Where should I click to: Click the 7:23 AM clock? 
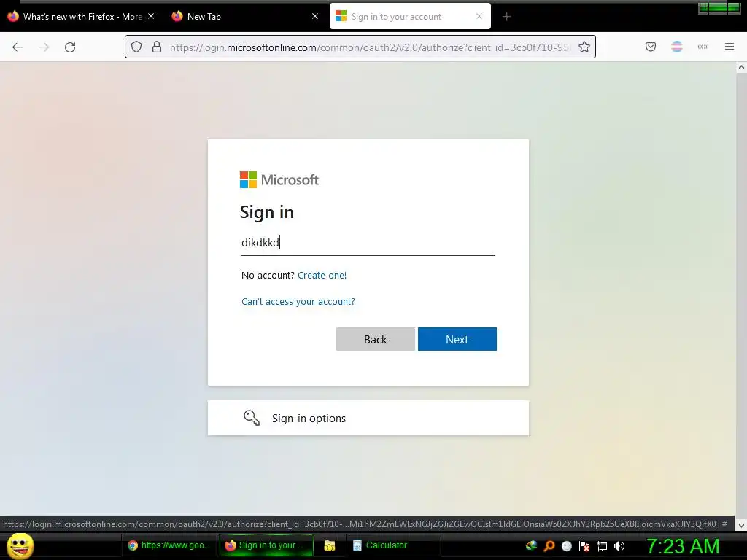(683, 547)
